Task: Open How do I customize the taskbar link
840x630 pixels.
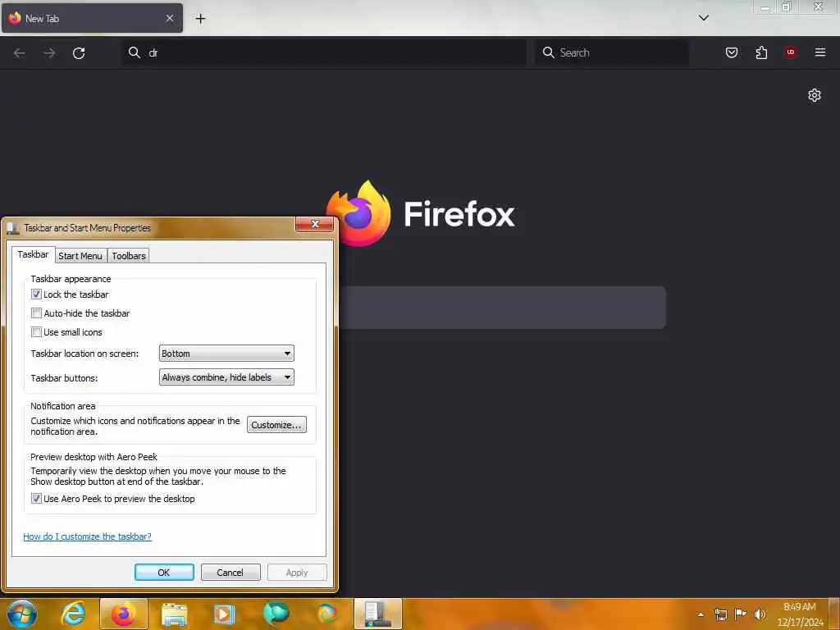Action: coord(87,536)
